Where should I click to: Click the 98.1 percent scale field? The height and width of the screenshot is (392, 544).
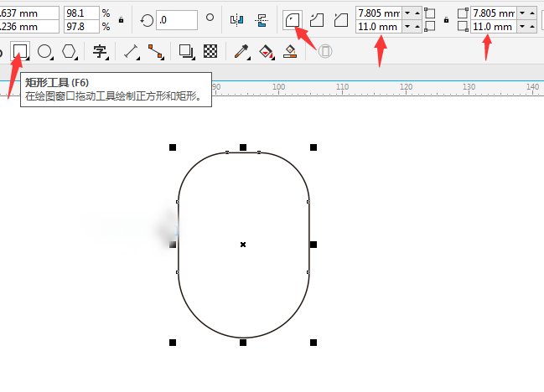point(80,13)
